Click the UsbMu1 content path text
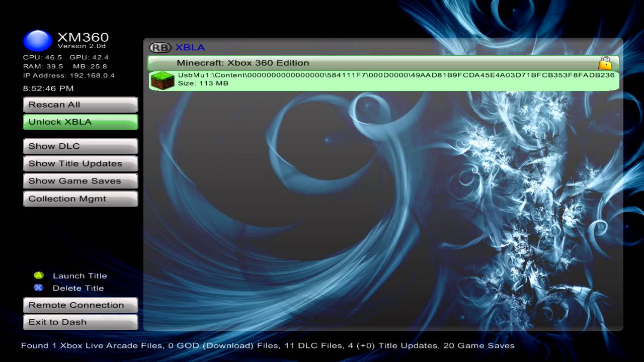This screenshot has height=362, width=644. click(396, 75)
